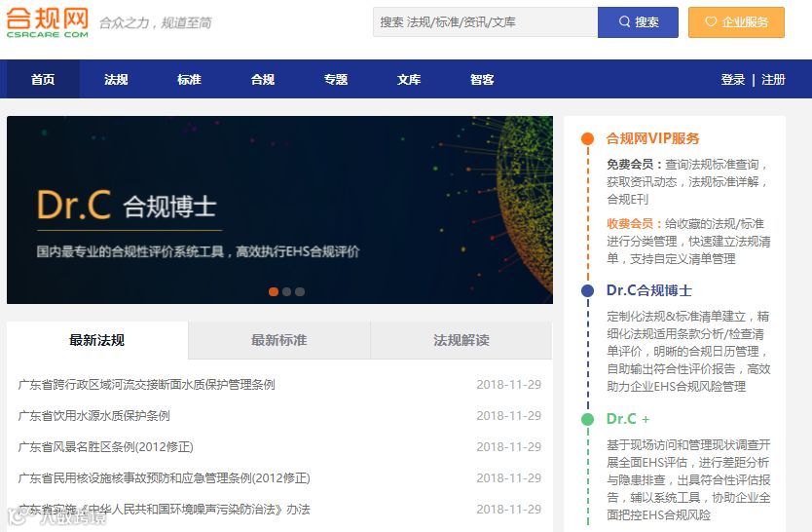812x532 pixels.
Task: Click the heart icon on 企业服务
Action: point(711,21)
